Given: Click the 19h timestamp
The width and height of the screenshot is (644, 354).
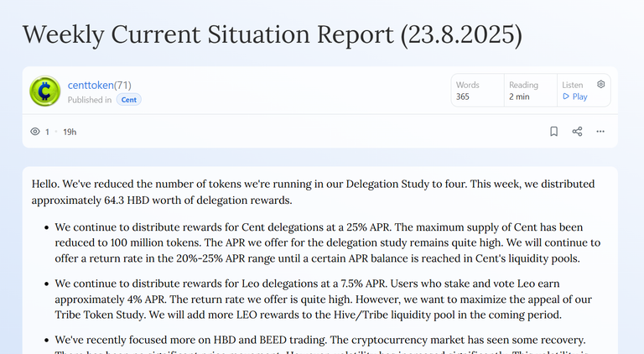Looking at the screenshot, I should [70, 132].
